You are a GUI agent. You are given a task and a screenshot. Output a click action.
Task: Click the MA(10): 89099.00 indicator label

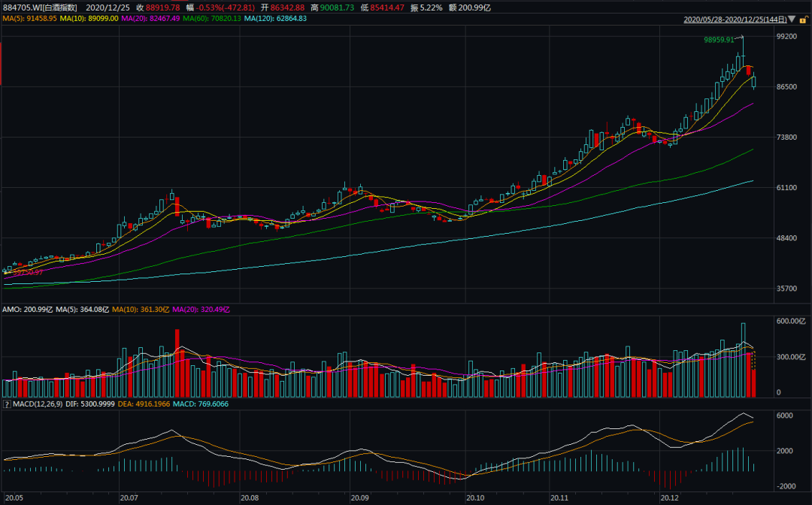(89, 19)
